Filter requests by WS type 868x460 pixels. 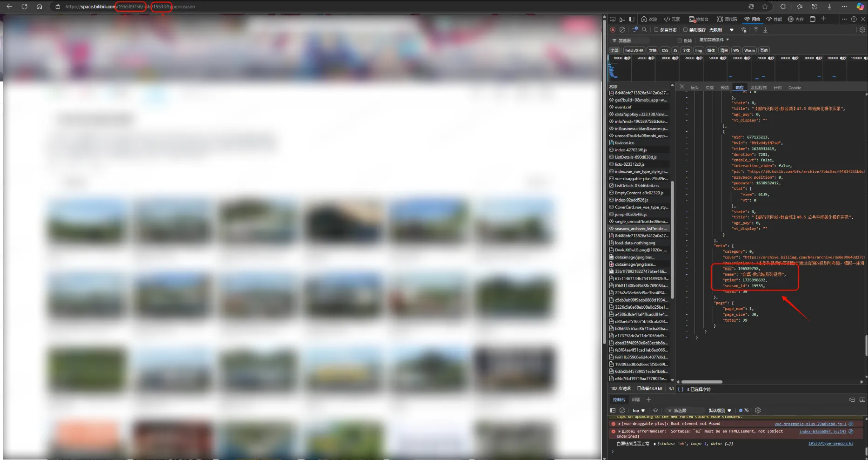(x=736, y=50)
